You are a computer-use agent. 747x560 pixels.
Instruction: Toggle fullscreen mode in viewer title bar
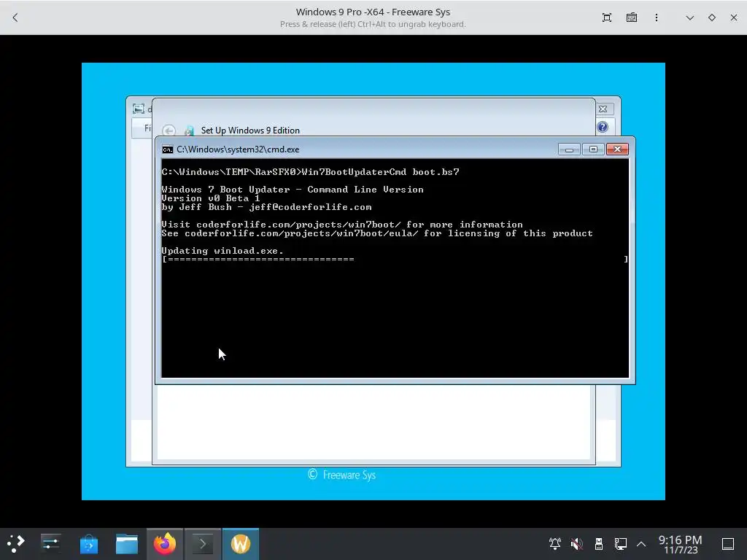point(606,17)
